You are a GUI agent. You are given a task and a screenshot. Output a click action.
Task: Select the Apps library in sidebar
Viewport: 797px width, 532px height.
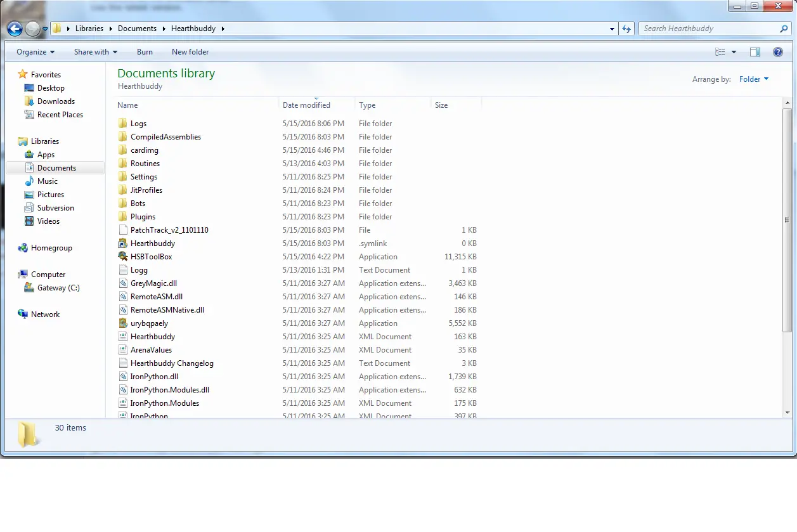(x=46, y=154)
